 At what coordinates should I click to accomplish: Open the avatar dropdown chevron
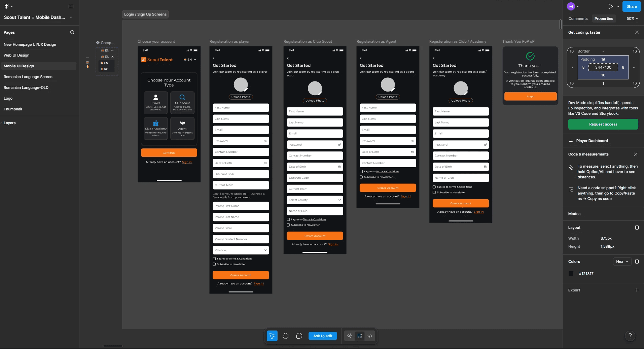578,6
